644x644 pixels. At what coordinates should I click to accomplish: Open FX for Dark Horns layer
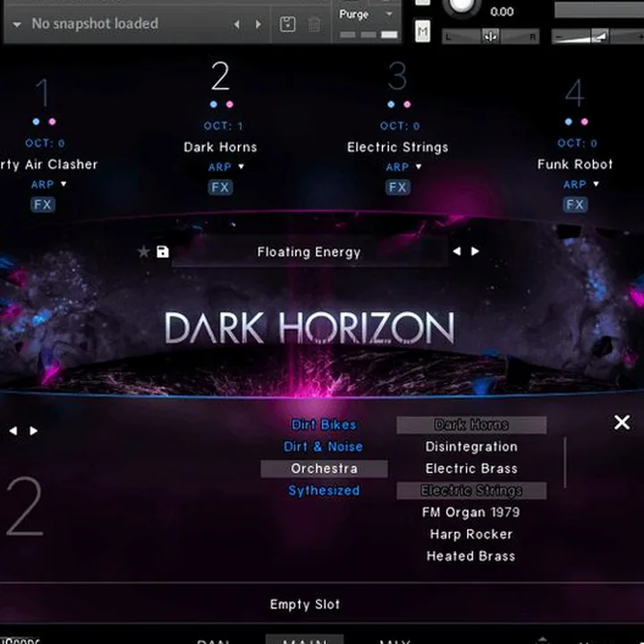pos(220,187)
